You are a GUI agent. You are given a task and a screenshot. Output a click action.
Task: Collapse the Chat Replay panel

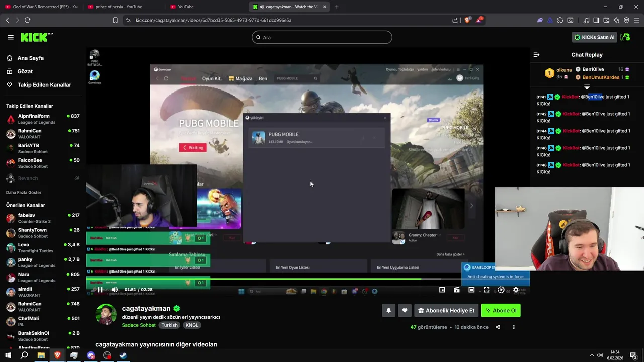536,55
